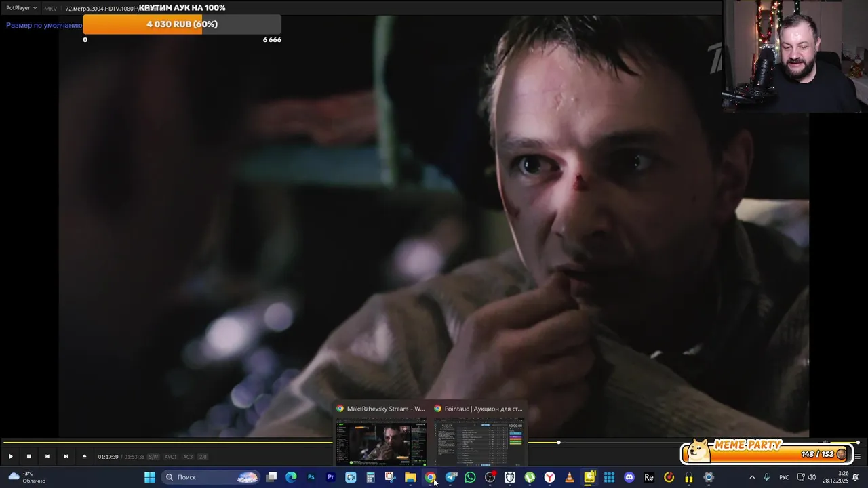The image size is (868, 488).
Task: Open Discord from the taskbar
Action: click(629, 477)
